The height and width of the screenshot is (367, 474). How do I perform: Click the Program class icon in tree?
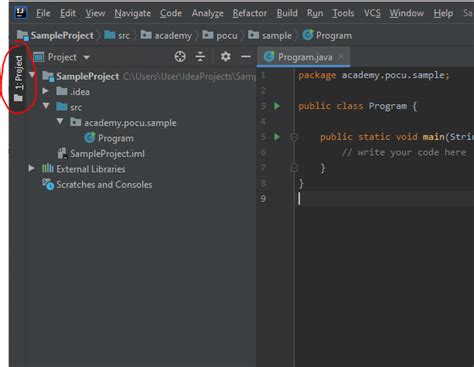[x=89, y=137]
